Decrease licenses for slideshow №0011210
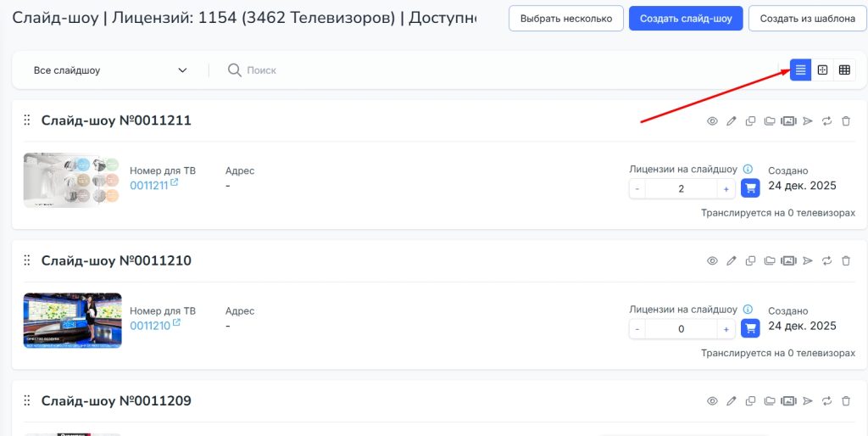868x436 pixels. click(637, 328)
